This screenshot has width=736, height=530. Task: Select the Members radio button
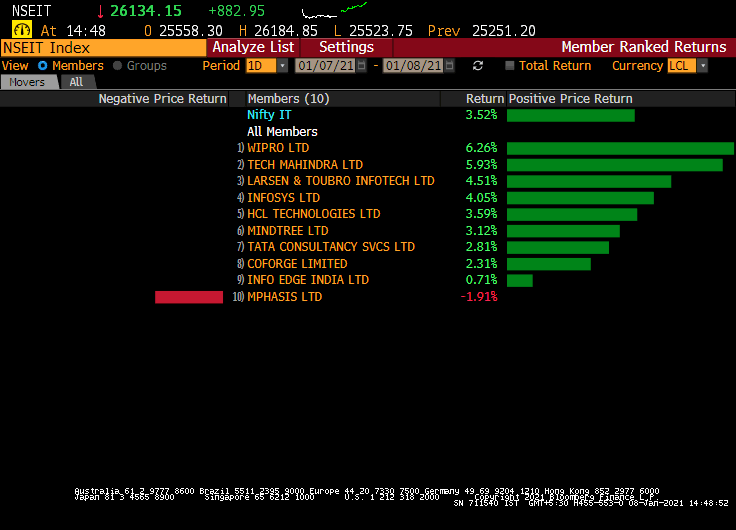(x=43, y=66)
